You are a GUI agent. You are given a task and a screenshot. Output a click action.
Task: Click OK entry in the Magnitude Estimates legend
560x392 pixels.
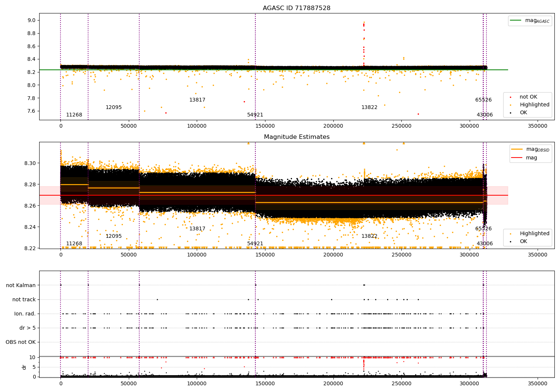coord(519,241)
